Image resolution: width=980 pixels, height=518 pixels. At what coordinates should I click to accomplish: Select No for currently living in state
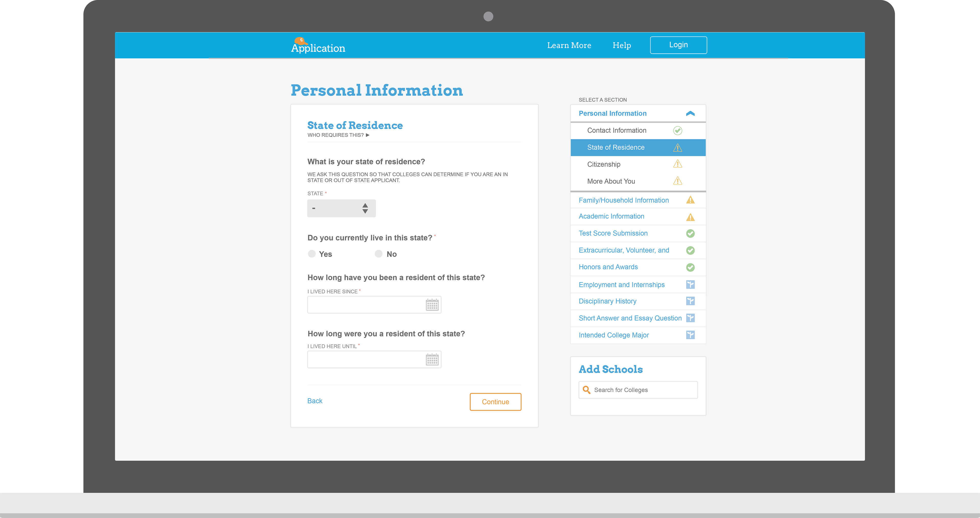(x=378, y=254)
